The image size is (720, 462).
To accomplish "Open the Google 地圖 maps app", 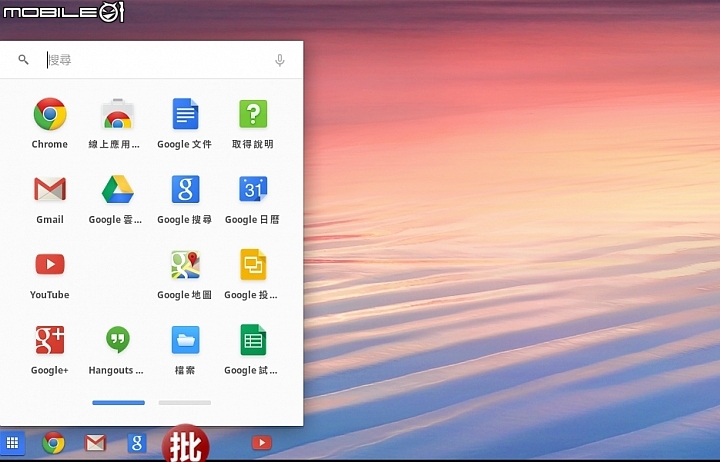I will [185, 265].
